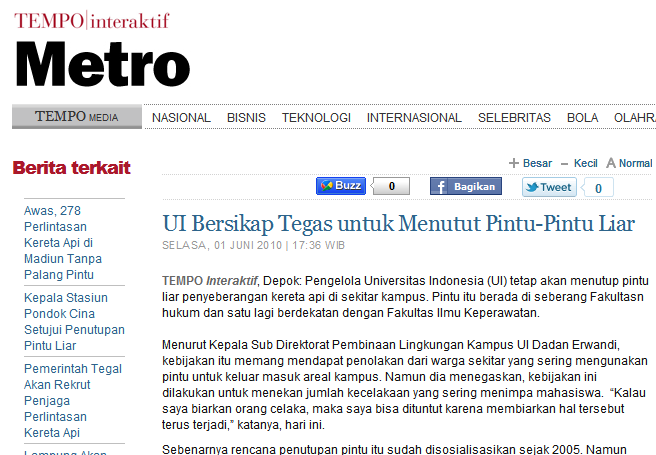Click the TEMPO interaktif logo
Image resolution: width=656 pixels, height=455 pixels.
click(x=92, y=20)
